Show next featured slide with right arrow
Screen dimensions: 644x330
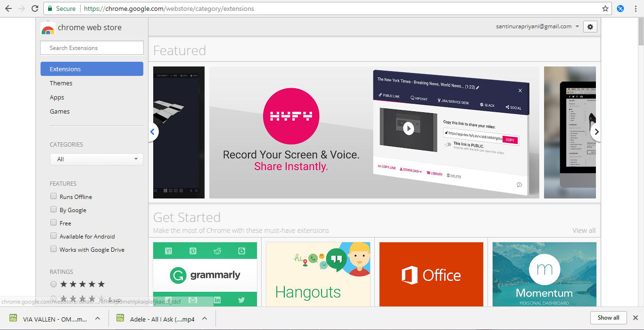click(596, 132)
